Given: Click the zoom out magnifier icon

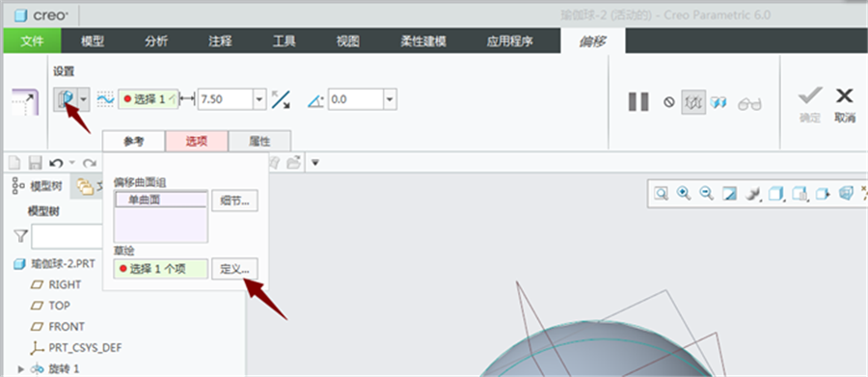Looking at the screenshot, I should coord(706,193).
